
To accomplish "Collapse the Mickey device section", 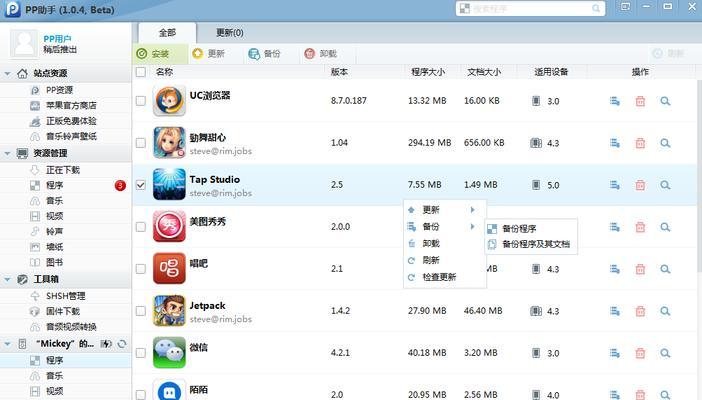I will (7, 344).
